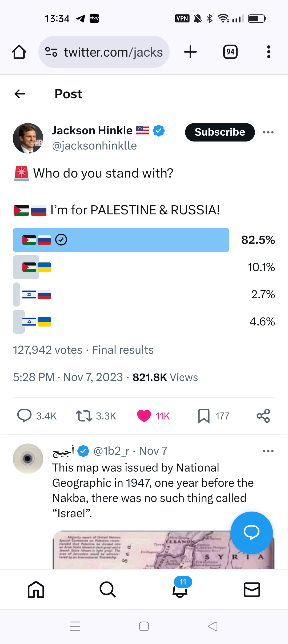
Task: Tap the browser home icon
Action: (19, 52)
